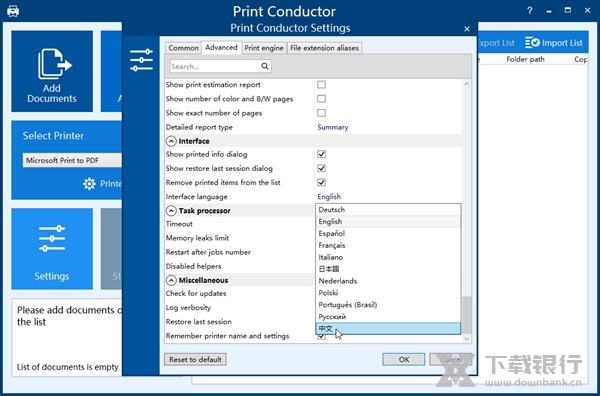Switch to the Advanced tab

coord(221,47)
